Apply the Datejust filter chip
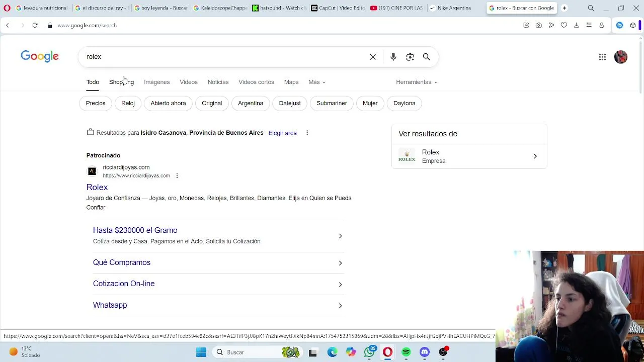Screen dimensions: 644x362 pyautogui.click(x=290, y=103)
